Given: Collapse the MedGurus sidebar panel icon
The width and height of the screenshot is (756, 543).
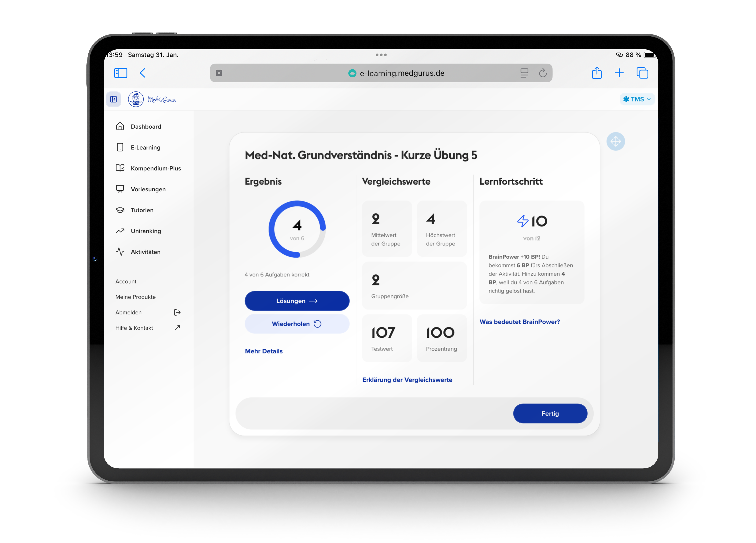Looking at the screenshot, I should [x=113, y=99].
